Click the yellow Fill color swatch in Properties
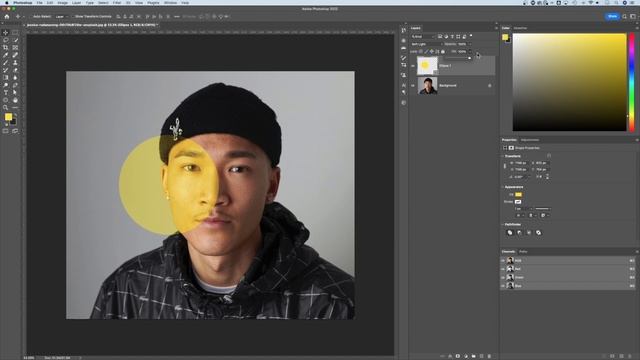This screenshot has width=640, height=360. pyautogui.click(x=518, y=195)
